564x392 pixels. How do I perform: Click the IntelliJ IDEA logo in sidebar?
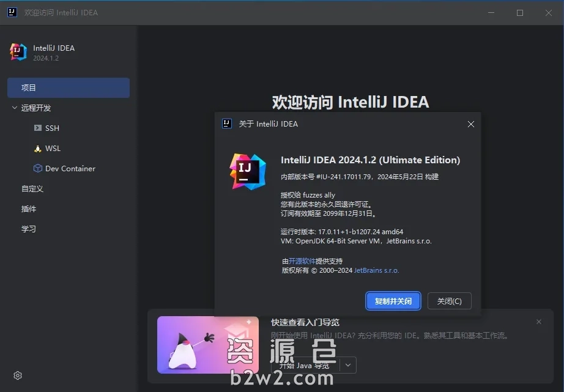tap(18, 52)
